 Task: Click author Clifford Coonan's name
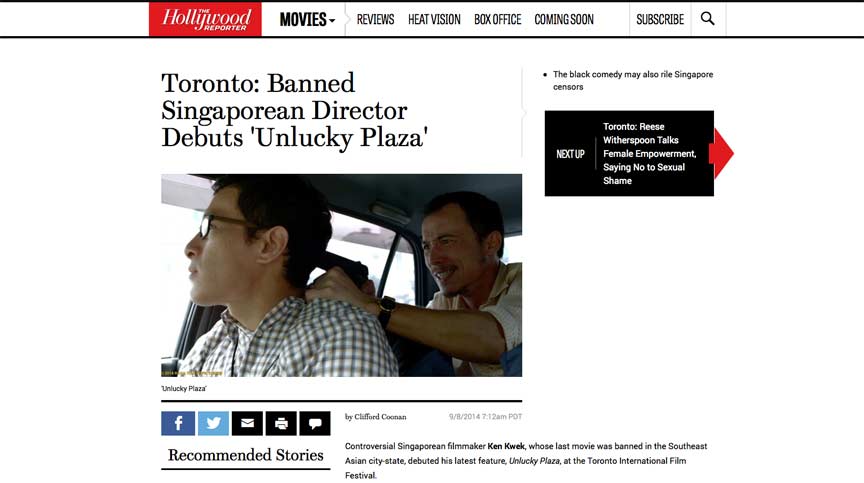point(380,417)
